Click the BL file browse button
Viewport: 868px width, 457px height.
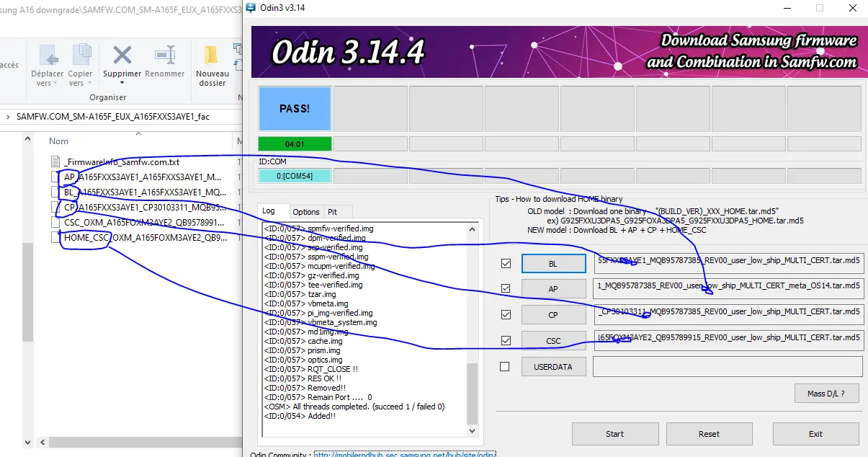pos(553,264)
